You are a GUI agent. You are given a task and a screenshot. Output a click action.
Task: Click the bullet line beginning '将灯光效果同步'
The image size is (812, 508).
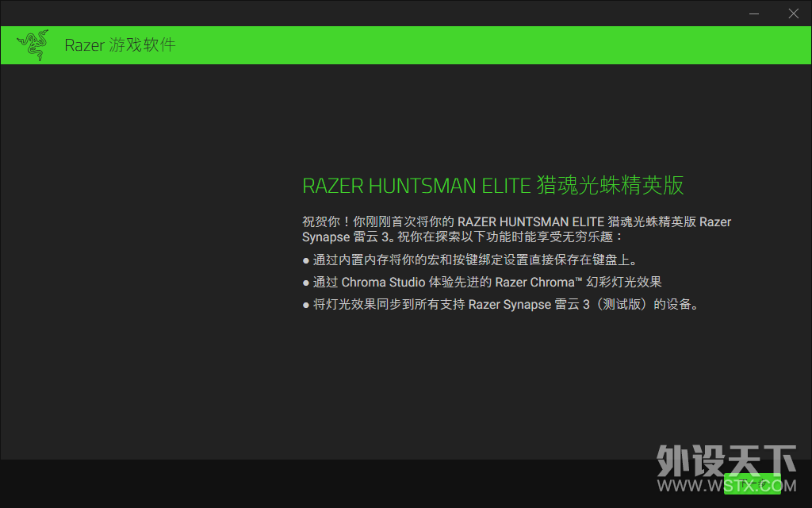[x=502, y=304]
